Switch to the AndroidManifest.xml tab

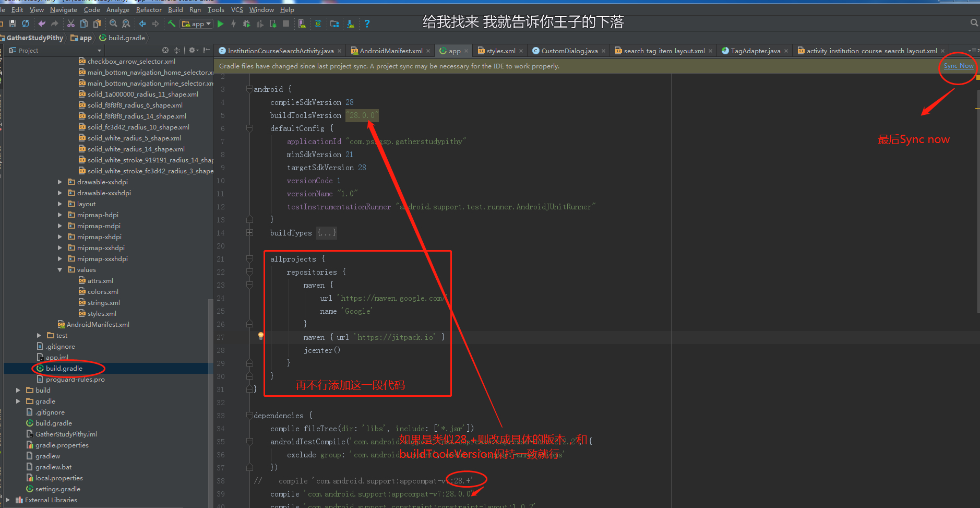click(390, 51)
